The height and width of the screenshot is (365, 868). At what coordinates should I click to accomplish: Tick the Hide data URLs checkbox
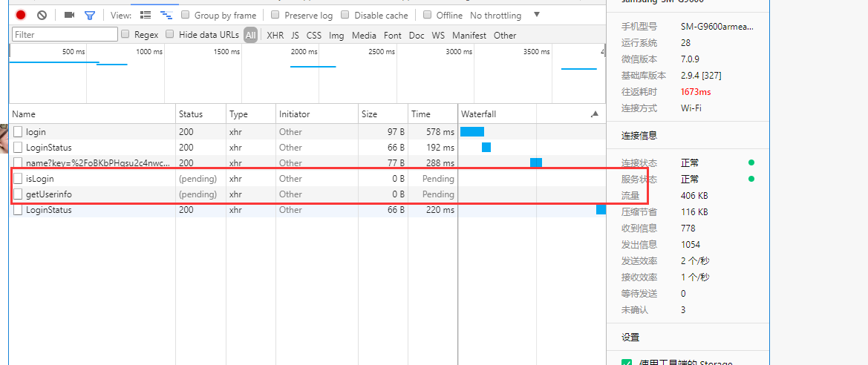pos(170,34)
